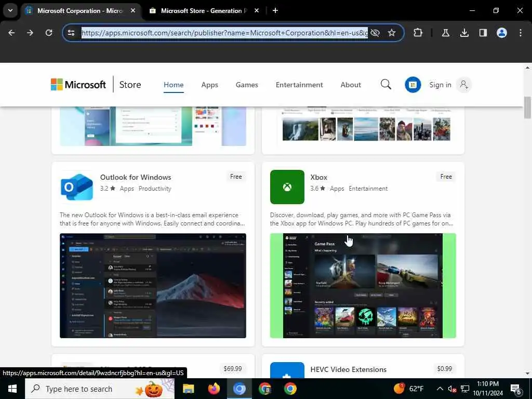Open the active Chromium taskbar icon
This screenshot has height=399, width=532.
click(239, 389)
